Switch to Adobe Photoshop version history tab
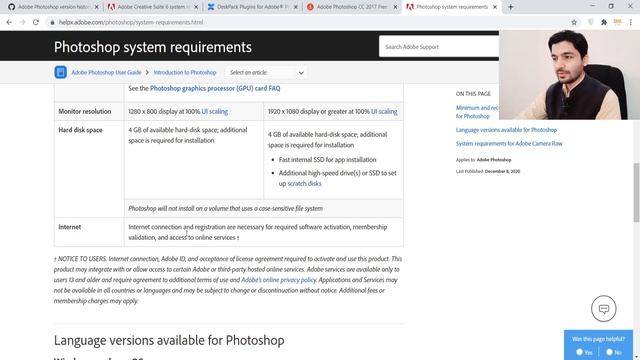This screenshot has width=640, height=360. point(52,7)
